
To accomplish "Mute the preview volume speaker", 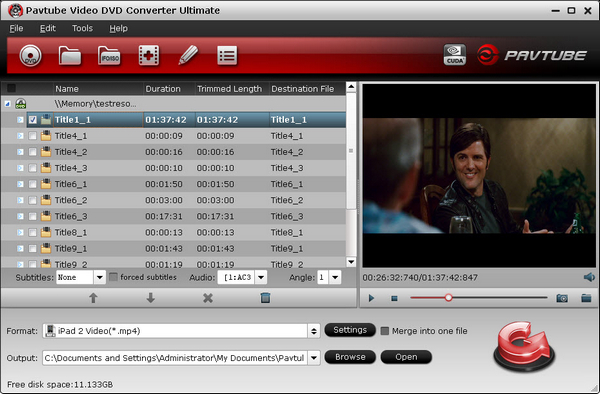I will pos(589,277).
